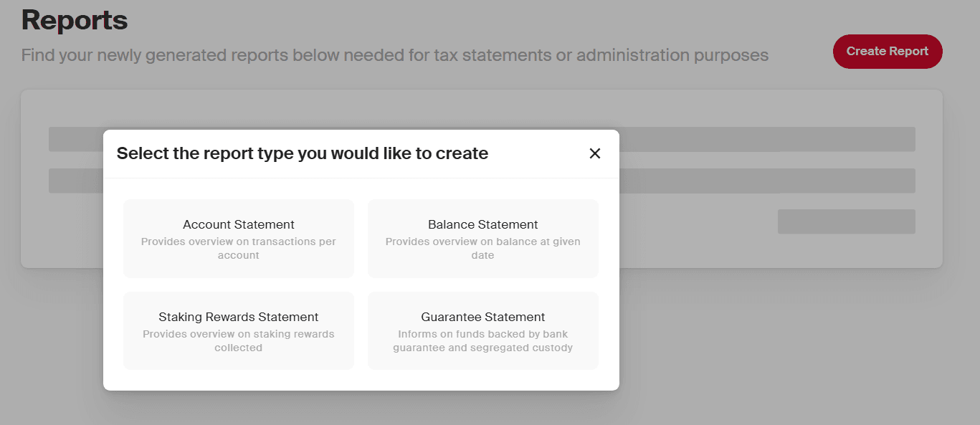The width and height of the screenshot is (980, 425).
Task: Click the 'Balance Statement' title text
Action: [482, 224]
